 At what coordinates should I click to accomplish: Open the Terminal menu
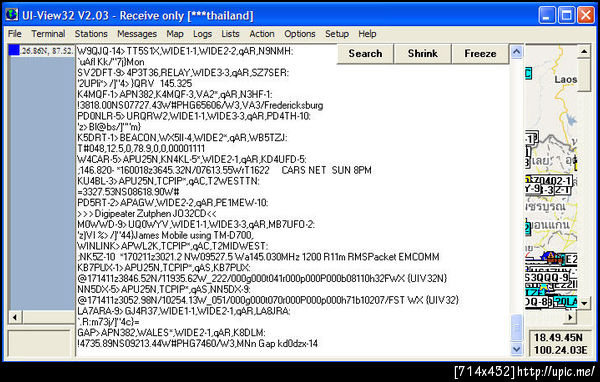click(x=48, y=34)
